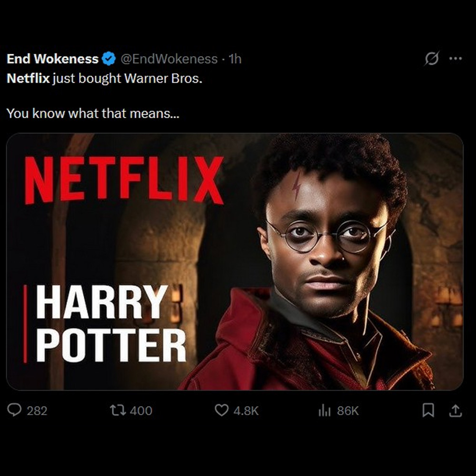The image size is (476, 476).
Task: Click the reply speech bubble icon
Action: [x=15, y=410]
